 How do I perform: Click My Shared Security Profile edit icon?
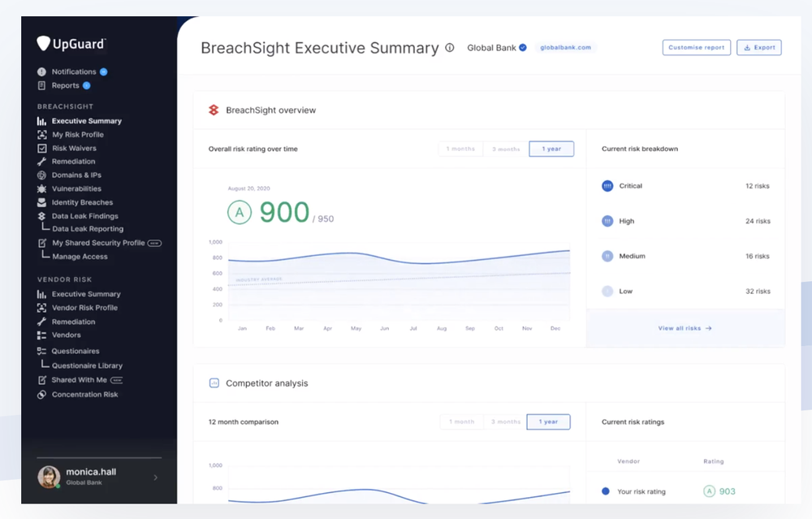coord(42,243)
